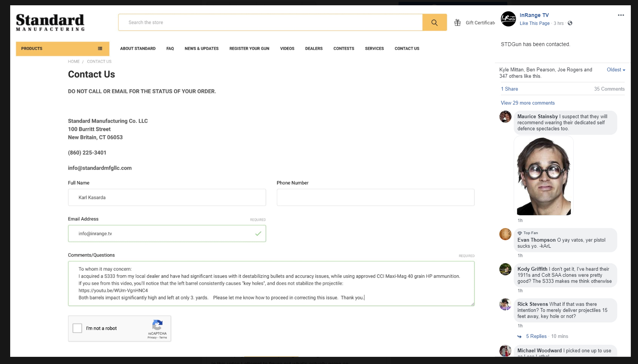This screenshot has width=638, height=364.
Task: Open InRange TV page name link
Action: coord(534,15)
